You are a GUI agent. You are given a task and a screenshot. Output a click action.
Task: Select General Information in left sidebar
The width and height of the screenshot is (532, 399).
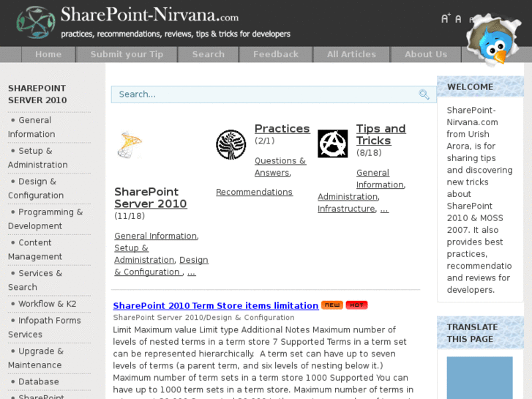pos(31,127)
